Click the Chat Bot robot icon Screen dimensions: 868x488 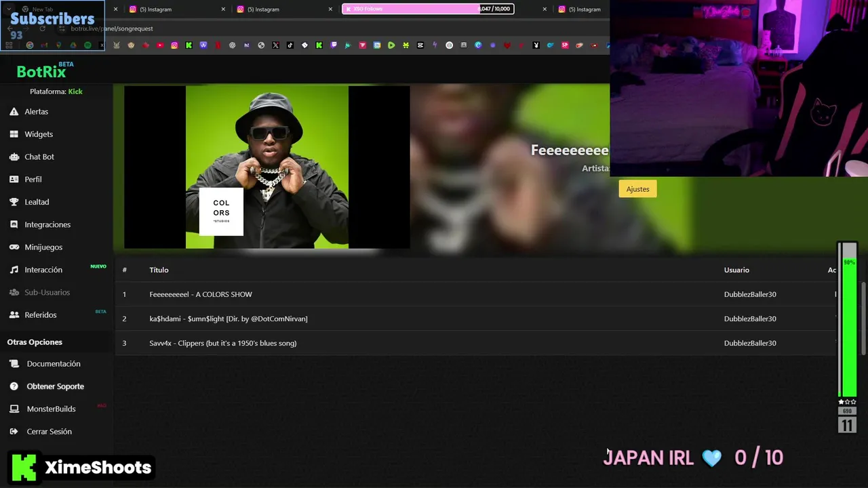14,157
